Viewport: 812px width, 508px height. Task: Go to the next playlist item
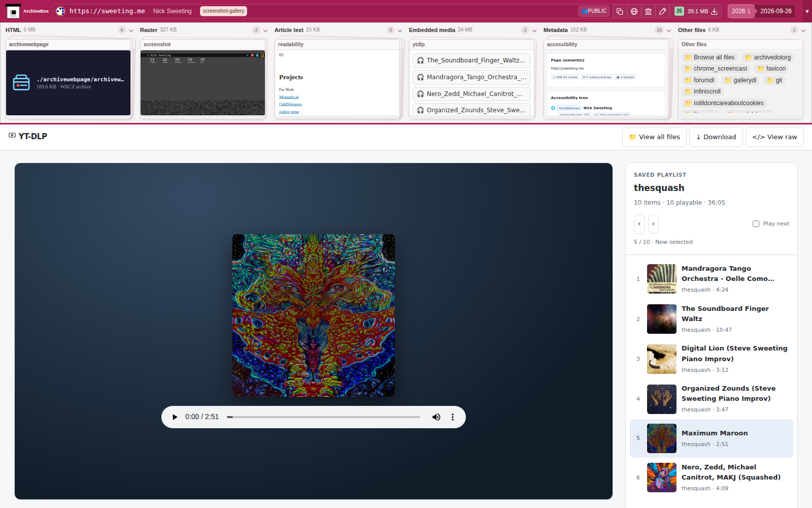653,224
